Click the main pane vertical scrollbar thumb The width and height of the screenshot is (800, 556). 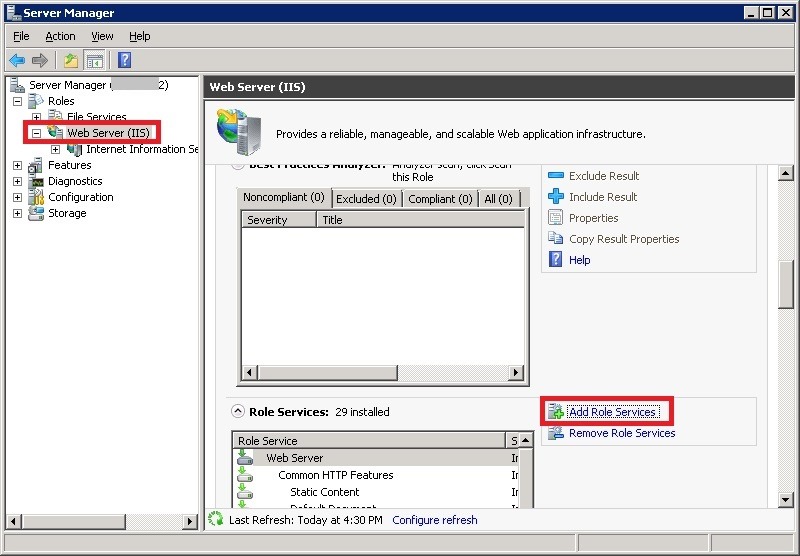(786, 284)
